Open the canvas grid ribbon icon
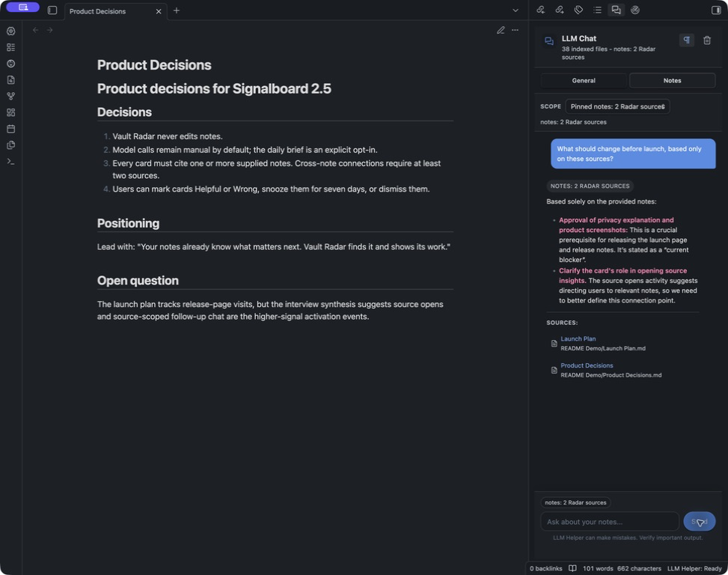The height and width of the screenshot is (575, 728). click(11, 112)
